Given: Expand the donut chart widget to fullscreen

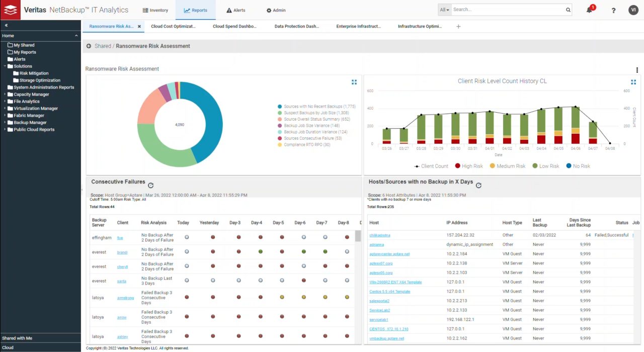Looking at the screenshot, I should tap(354, 82).
